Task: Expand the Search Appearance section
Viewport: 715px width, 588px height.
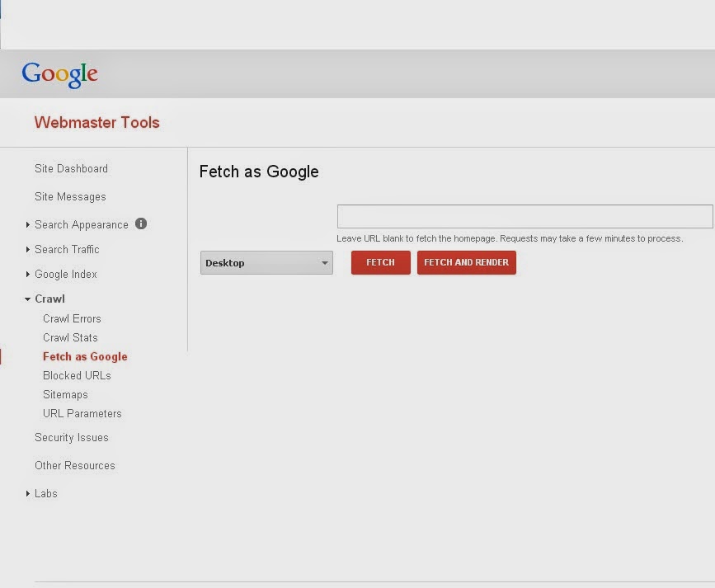Action: (x=29, y=224)
